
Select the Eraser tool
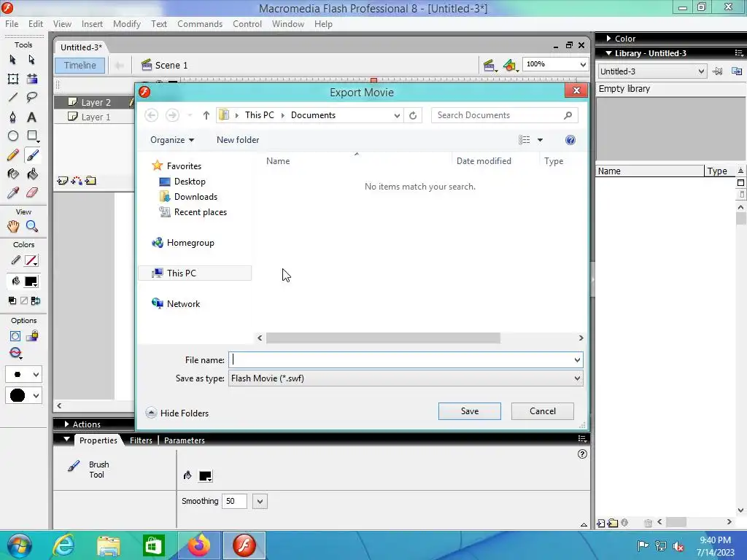pos(32,192)
